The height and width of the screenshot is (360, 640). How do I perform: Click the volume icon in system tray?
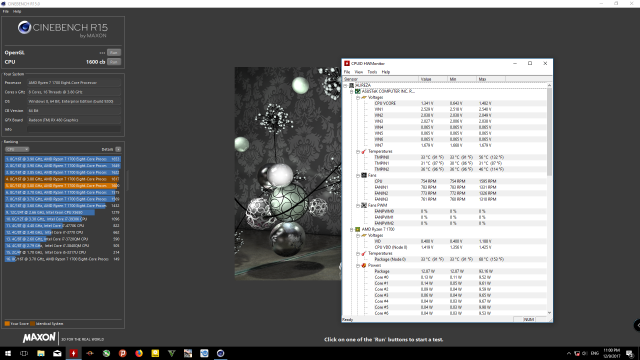click(x=584, y=353)
